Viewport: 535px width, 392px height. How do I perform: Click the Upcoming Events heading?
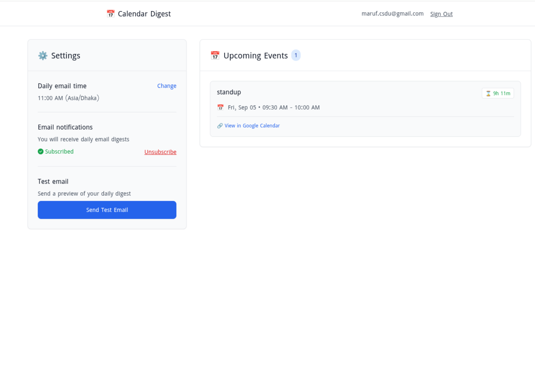(256, 55)
